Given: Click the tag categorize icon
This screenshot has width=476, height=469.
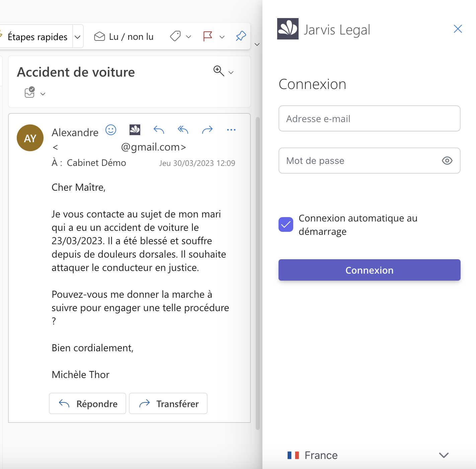Looking at the screenshot, I should (175, 36).
